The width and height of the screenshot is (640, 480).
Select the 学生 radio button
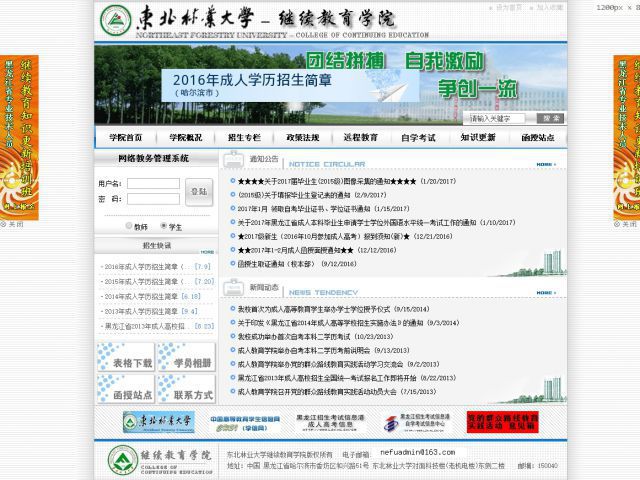click(x=163, y=227)
